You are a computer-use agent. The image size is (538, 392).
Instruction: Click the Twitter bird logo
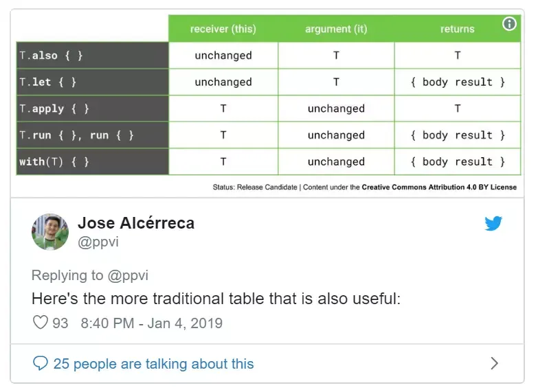(x=493, y=223)
